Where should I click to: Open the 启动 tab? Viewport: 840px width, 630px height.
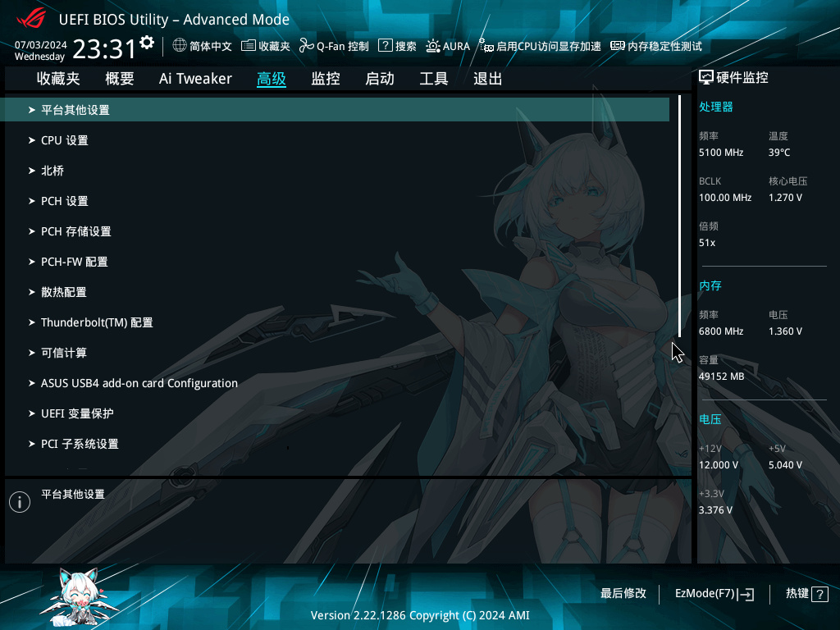[380, 79]
